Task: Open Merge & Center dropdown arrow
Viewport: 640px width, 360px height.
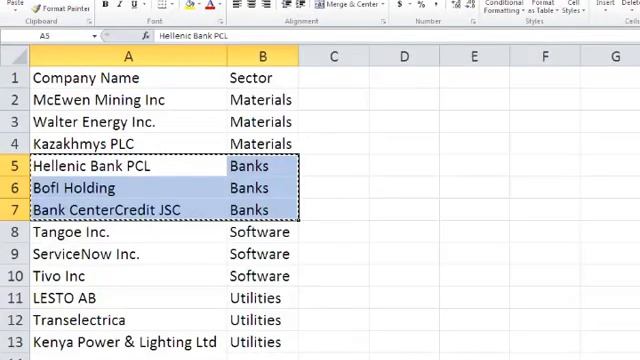Action: coord(383,4)
